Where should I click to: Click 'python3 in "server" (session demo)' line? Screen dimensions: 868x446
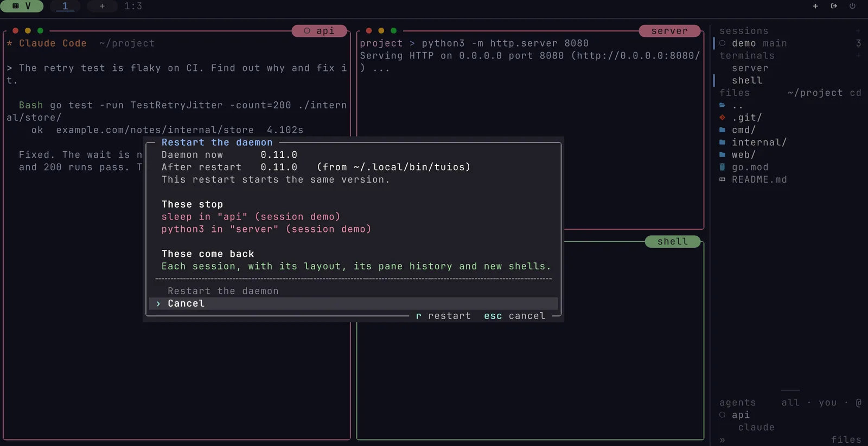[266, 229]
